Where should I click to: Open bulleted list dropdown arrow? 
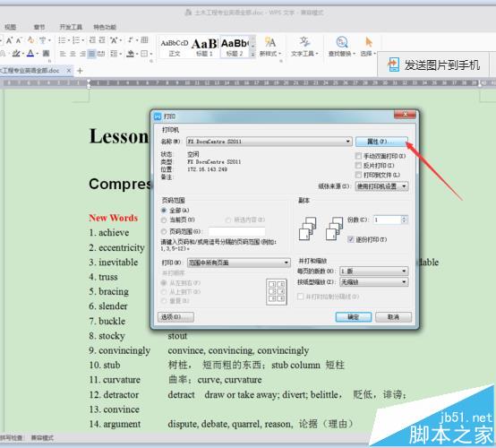69,40
